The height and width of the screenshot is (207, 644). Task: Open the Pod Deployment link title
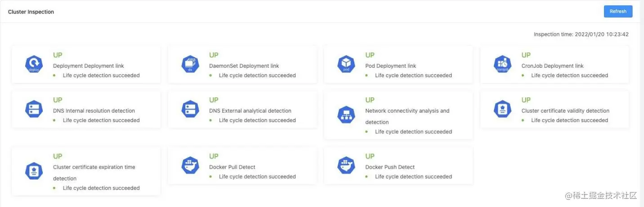[390, 66]
